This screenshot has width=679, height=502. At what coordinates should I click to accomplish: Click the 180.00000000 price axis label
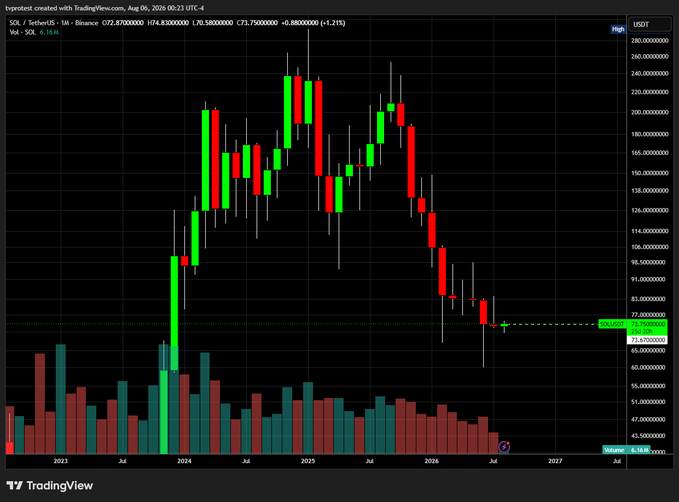tap(650, 134)
